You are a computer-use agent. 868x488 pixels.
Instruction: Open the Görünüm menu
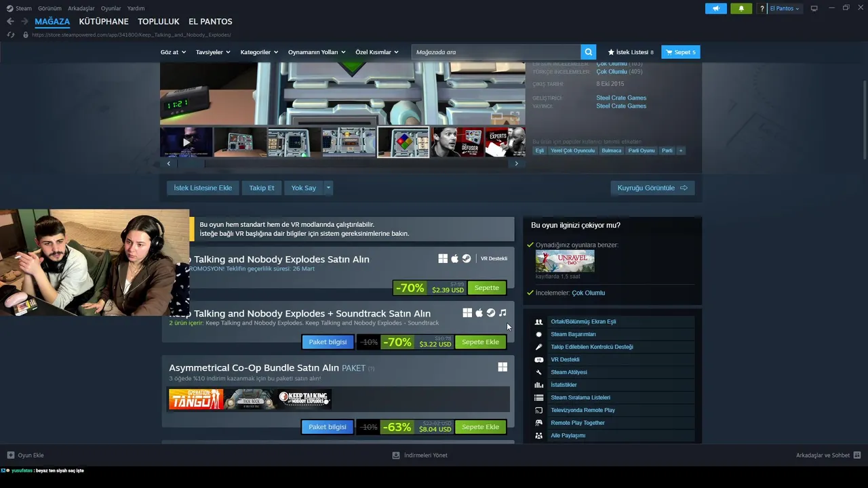click(x=50, y=8)
